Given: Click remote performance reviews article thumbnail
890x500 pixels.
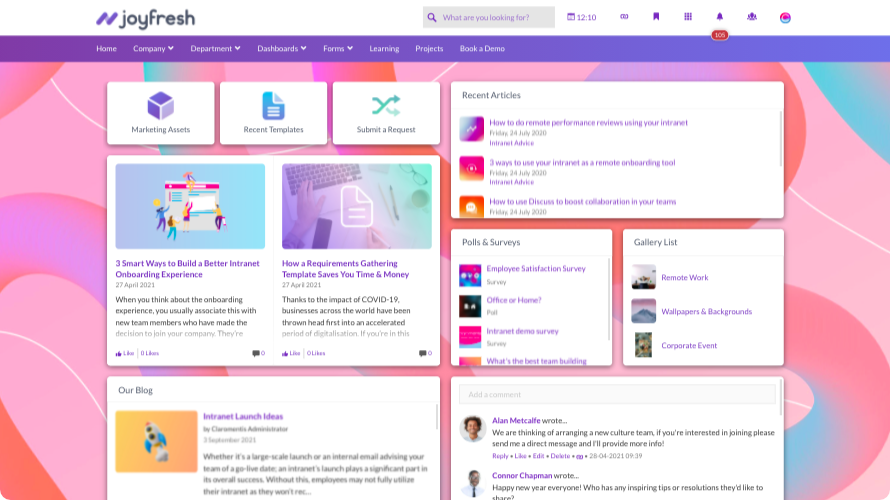Looking at the screenshot, I should click(472, 129).
